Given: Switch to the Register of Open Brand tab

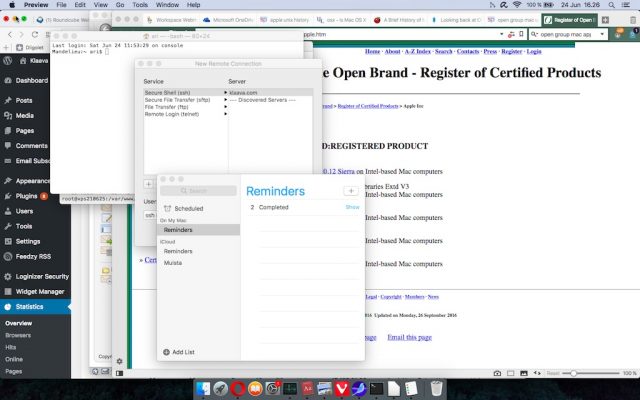Looking at the screenshot, I should [570, 20].
